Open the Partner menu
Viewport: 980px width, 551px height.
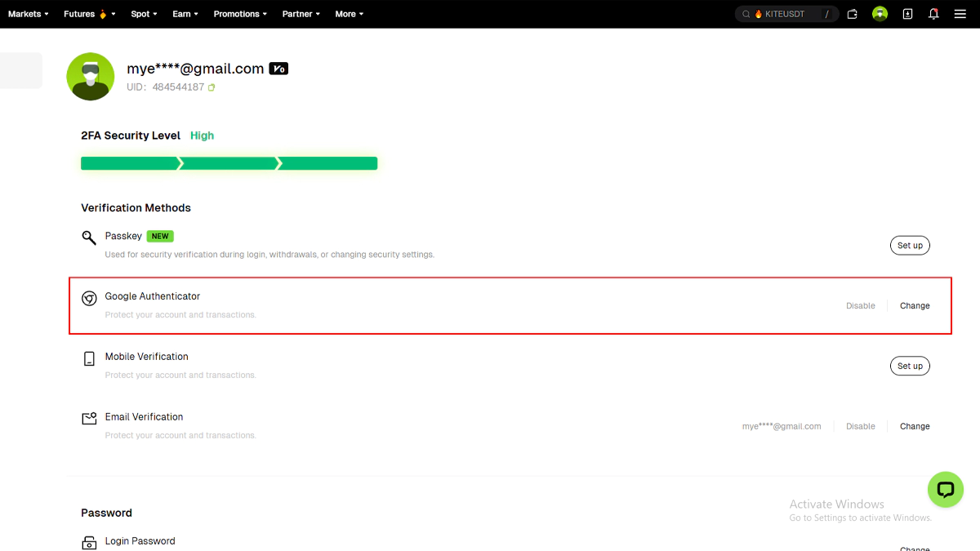tap(301, 14)
